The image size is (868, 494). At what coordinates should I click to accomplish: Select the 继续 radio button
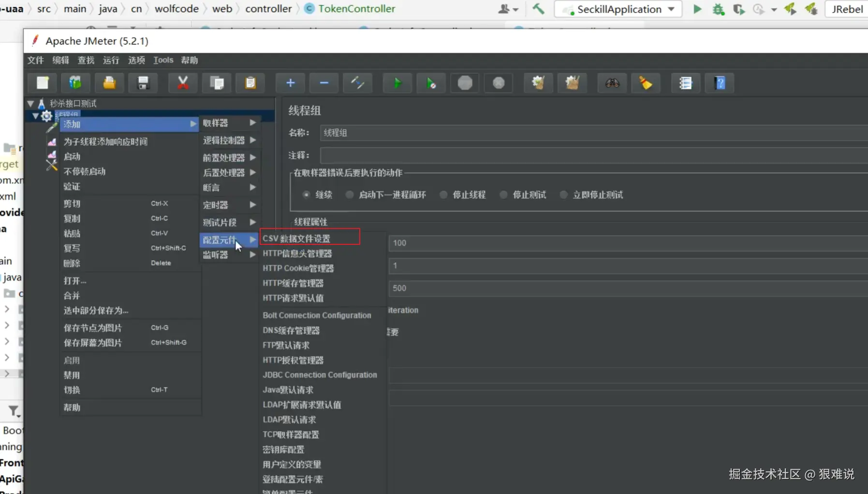306,195
